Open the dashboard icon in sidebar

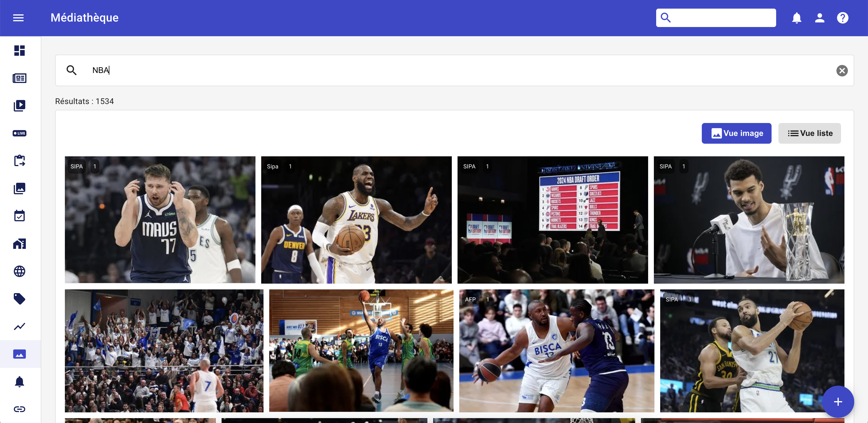20,50
